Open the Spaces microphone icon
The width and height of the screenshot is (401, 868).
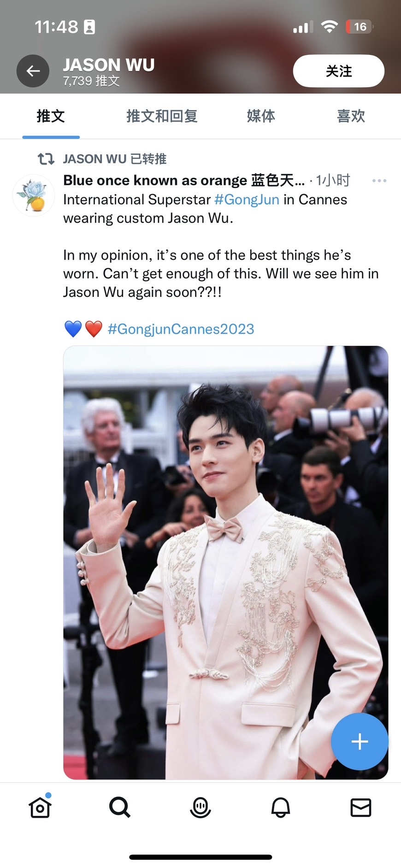click(200, 808)
